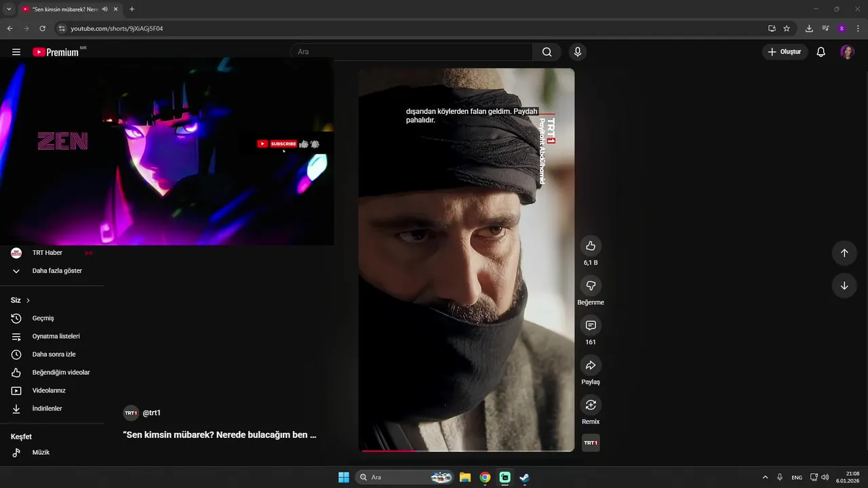Open the 161 comments panel

click(591, 326)
